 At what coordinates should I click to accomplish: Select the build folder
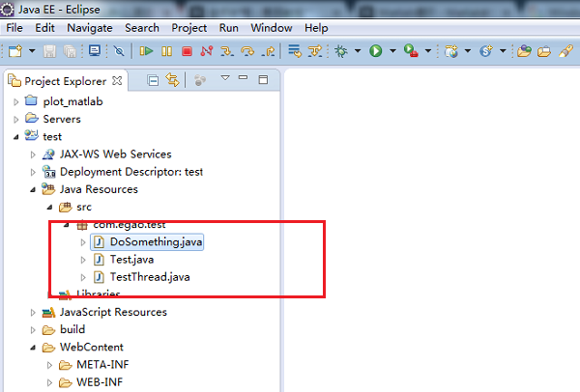[x=72, y=329]
